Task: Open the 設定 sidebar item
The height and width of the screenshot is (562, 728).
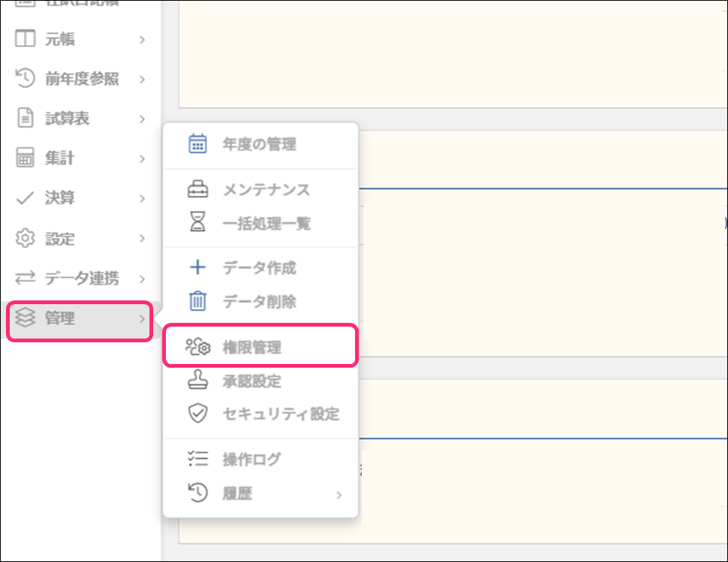Action: click(x=60, y=239)
